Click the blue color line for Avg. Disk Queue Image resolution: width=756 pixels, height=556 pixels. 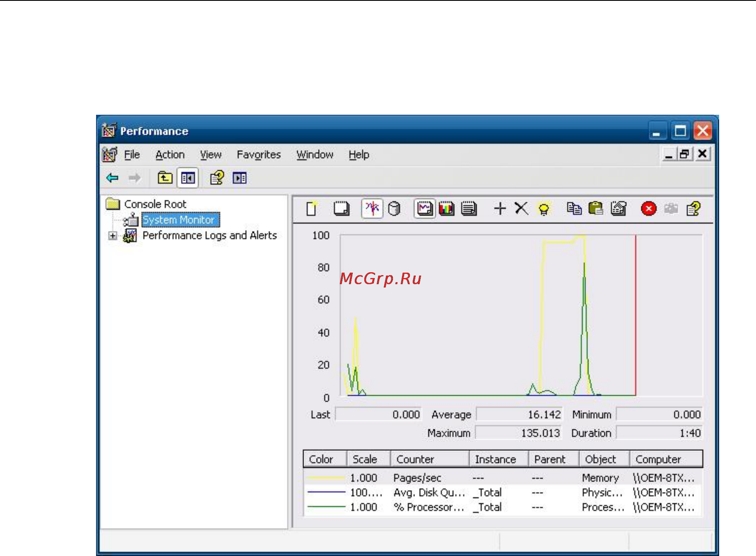(325, 492)
